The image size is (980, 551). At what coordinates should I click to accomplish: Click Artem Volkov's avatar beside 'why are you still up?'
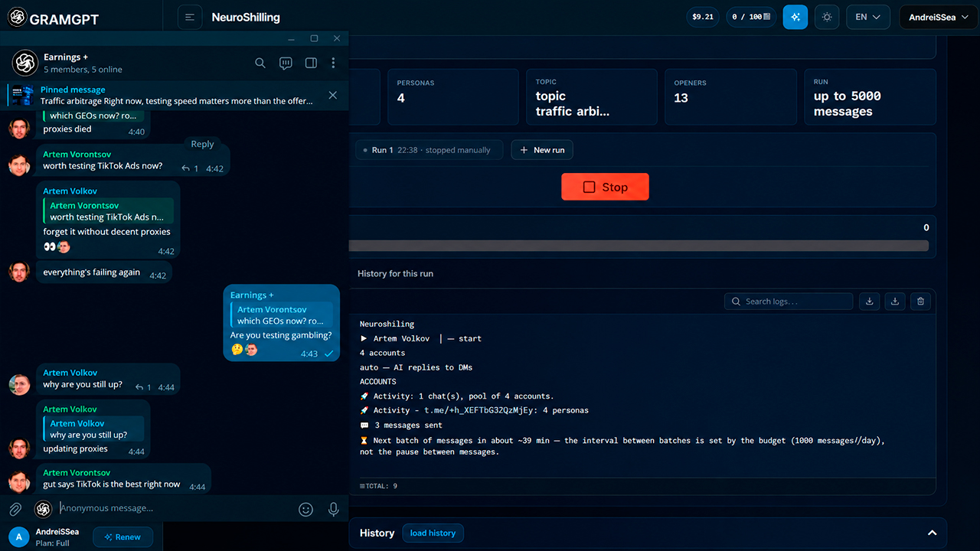click(x=19, y=385)
